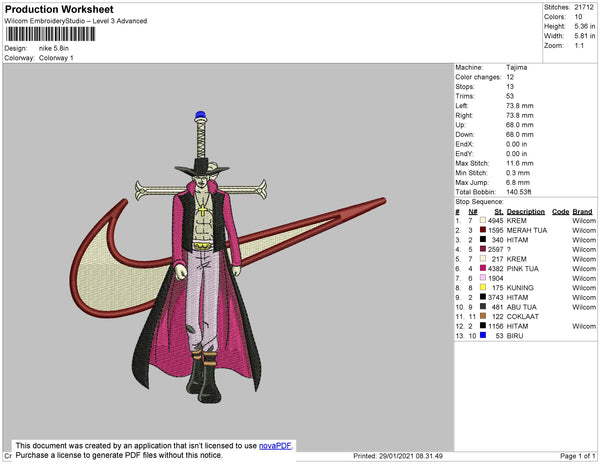600x464 pixels.
Task: Open the novaPDF link in the notice
Action: point(275,446)
